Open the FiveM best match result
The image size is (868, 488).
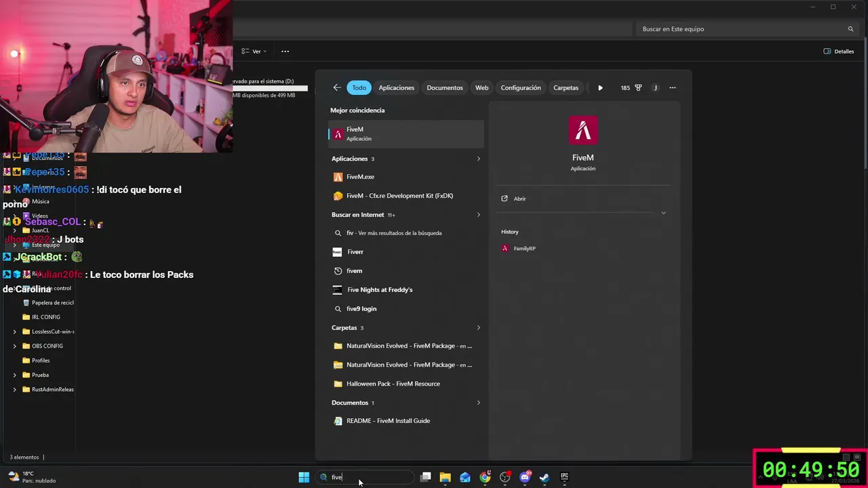click(x=406, y=134)
